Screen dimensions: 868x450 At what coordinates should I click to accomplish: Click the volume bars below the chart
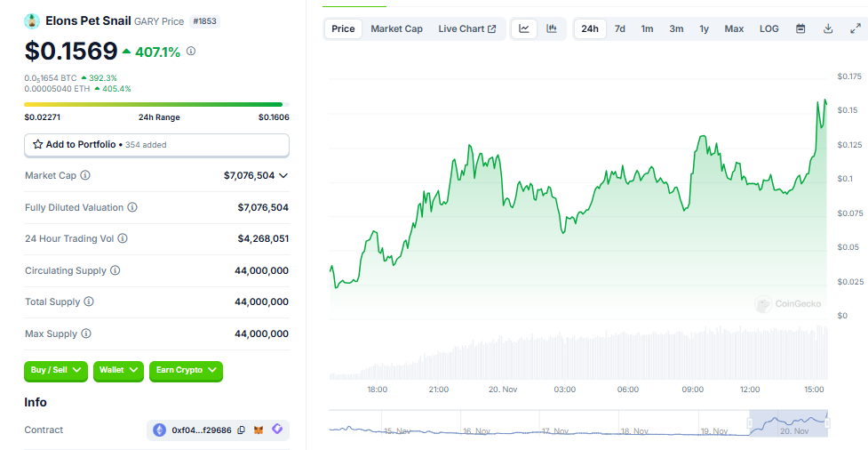(578, 353)
